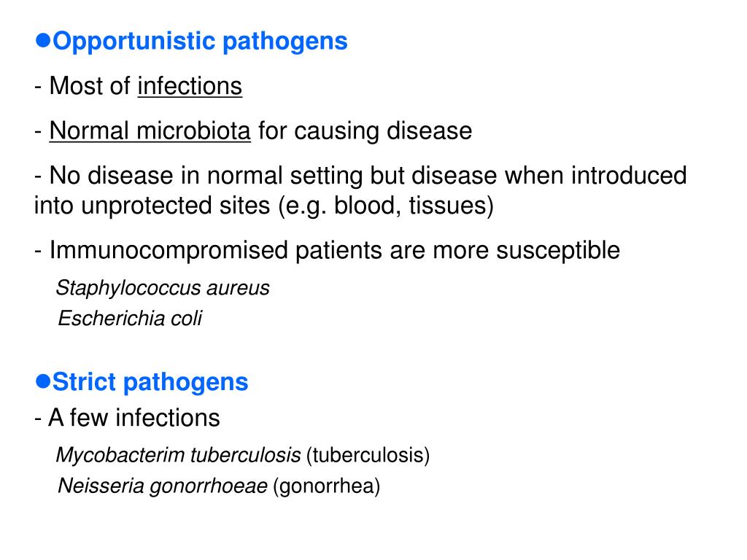The height and width of the screenshot is (560, 747).
Task: Click the Opportunistic pathogens heading
Action: pyautogui.click(x=200, y=42)
